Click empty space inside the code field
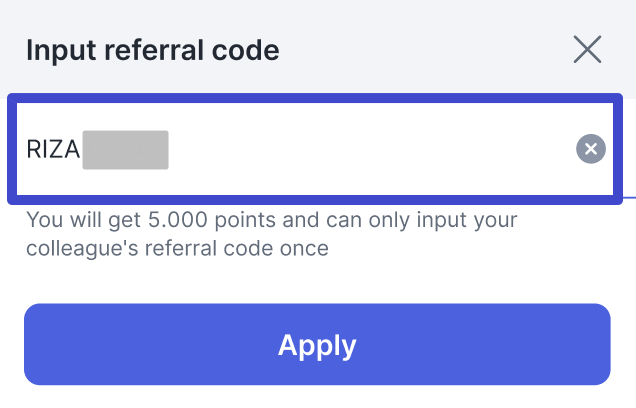 coord(380,149)
